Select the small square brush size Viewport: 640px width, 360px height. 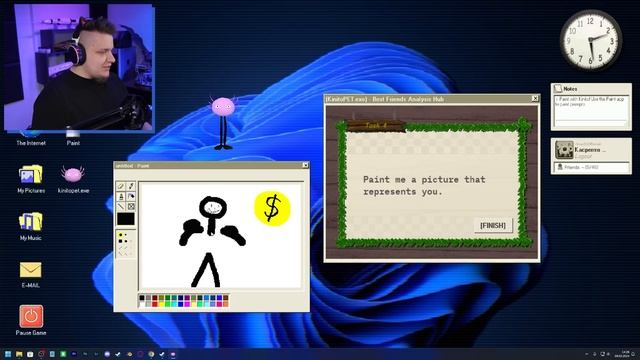[126, 241]
